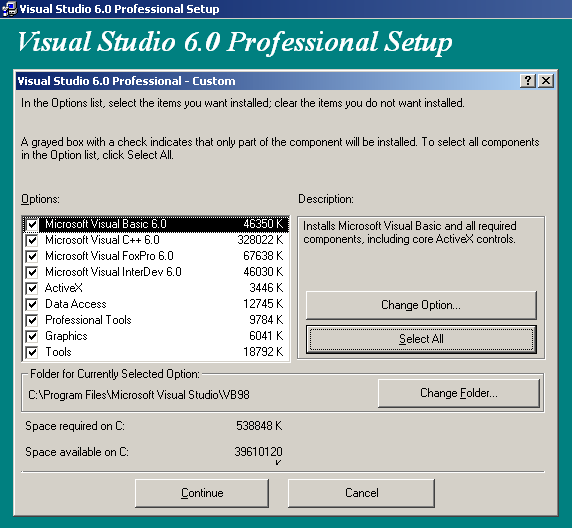This screenshot has height=528, width=572.
Task: Click the setup icon in title bar
Action: tap(9, 9)
